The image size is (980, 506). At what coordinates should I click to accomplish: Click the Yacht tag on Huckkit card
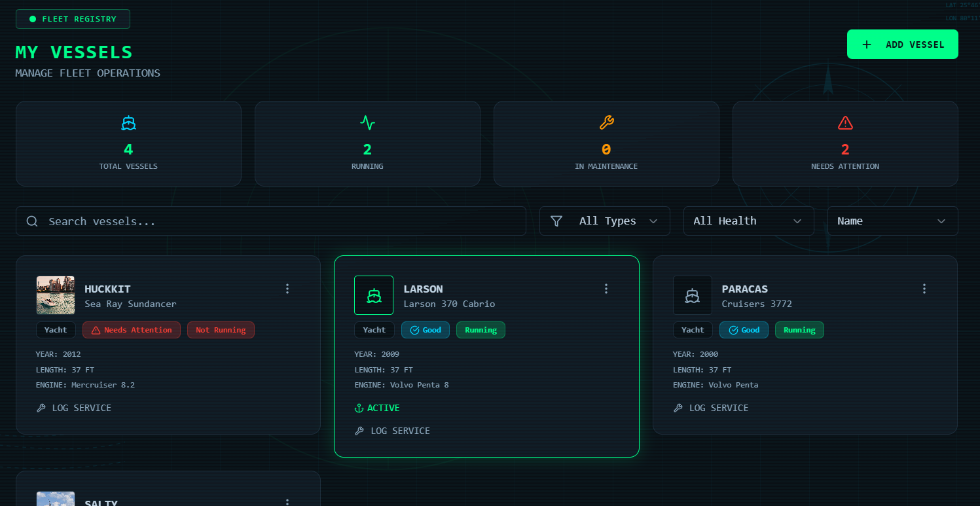point(56,330)
